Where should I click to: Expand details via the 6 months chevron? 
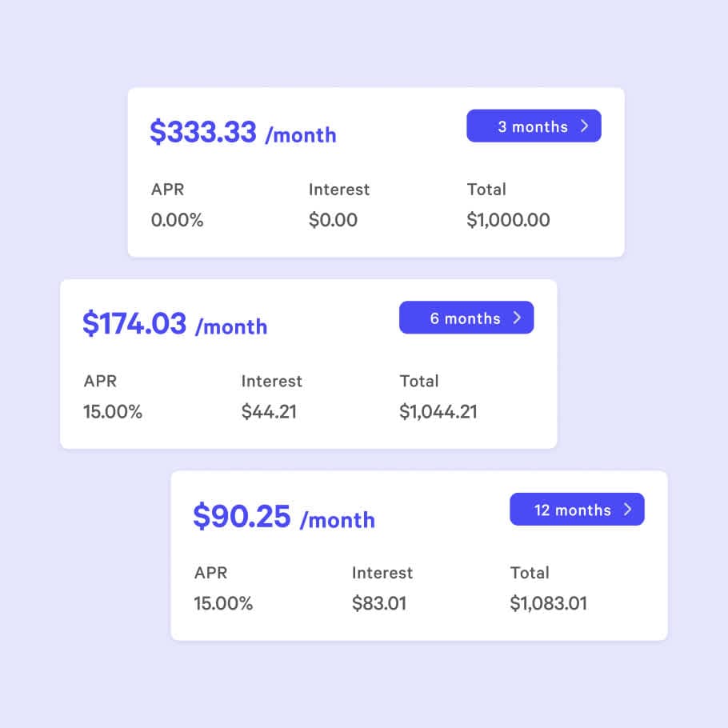coord(517,317)
